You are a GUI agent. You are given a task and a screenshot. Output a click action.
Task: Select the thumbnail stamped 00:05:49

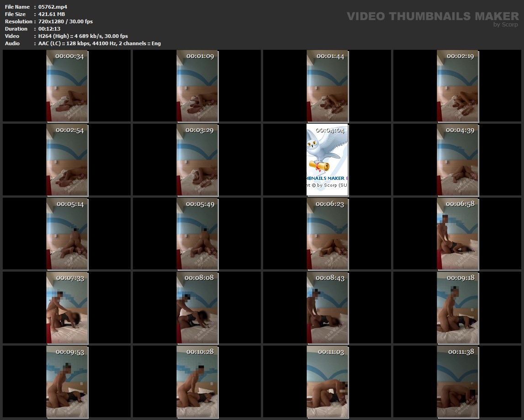click(197, 234)
